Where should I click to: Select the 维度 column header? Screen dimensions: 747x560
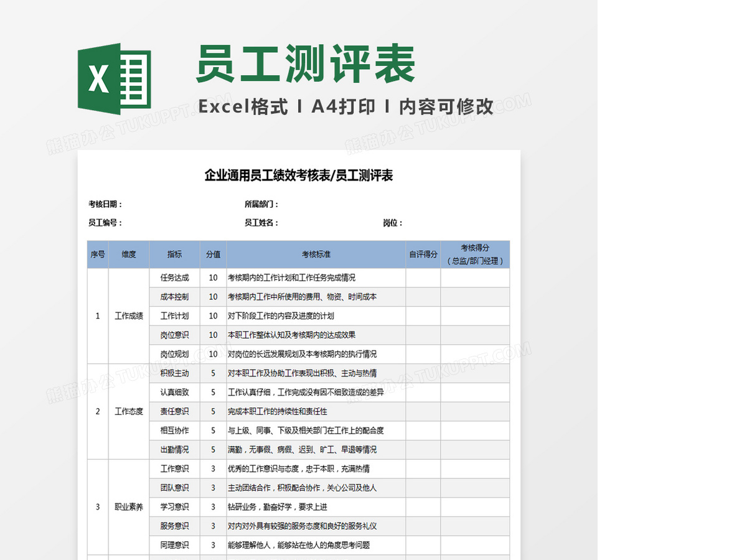[x=129, y=254]
